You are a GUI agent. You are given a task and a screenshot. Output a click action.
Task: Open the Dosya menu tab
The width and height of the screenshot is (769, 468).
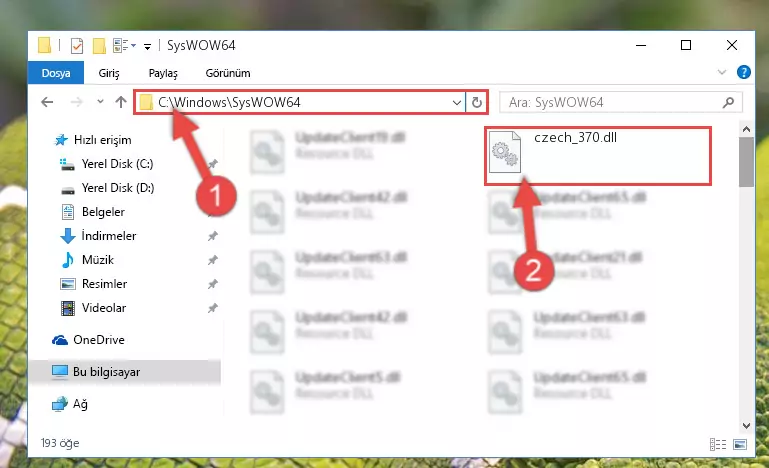pos(56,73)
